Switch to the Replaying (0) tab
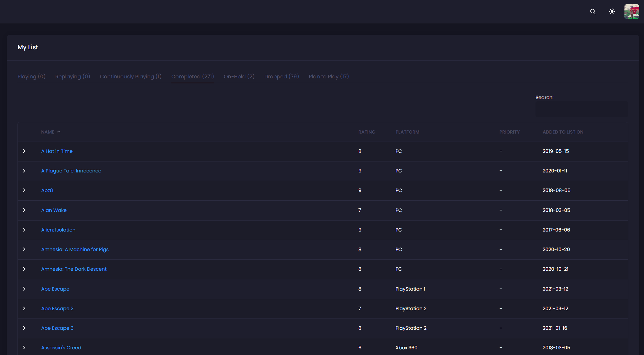644x355 pixels. coord(73,77)
